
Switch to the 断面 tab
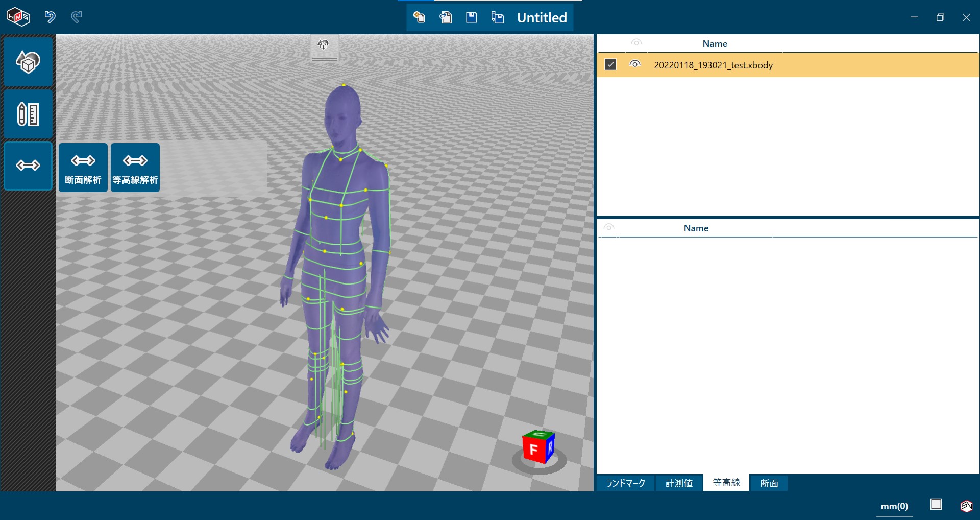[x=769, y=483]
